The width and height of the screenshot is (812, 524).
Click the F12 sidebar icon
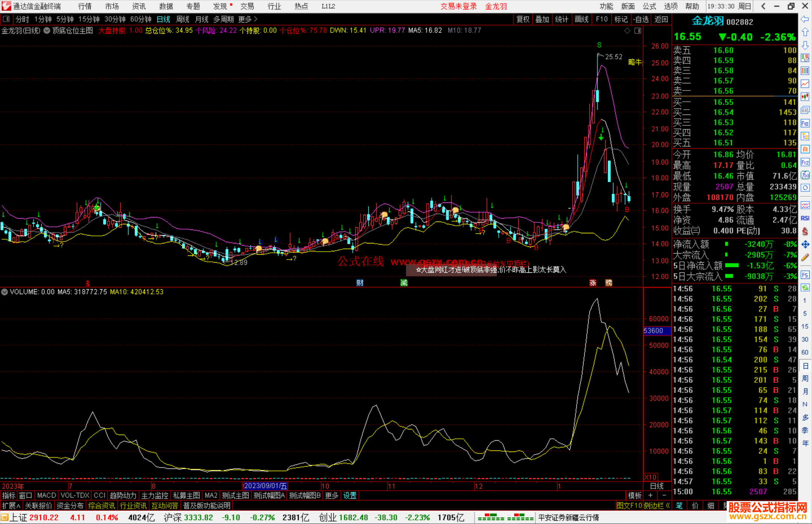pyautogui.click(x=805, y=162)
